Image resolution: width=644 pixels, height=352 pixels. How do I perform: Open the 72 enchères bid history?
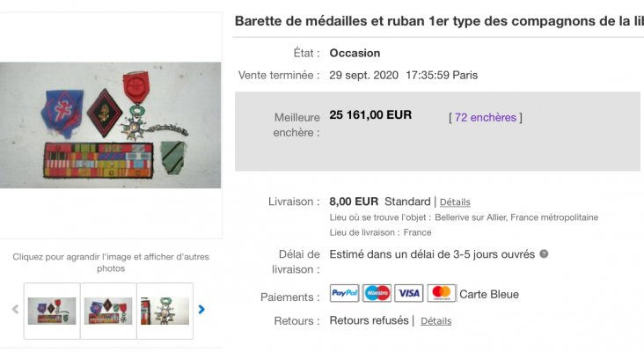485,117
